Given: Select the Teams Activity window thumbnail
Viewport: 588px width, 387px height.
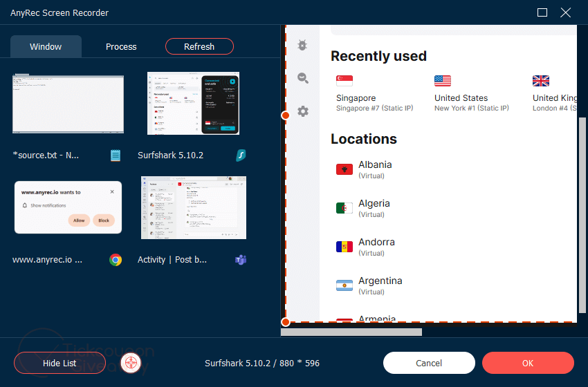Looking at the screenshot, I should (194, 207).
